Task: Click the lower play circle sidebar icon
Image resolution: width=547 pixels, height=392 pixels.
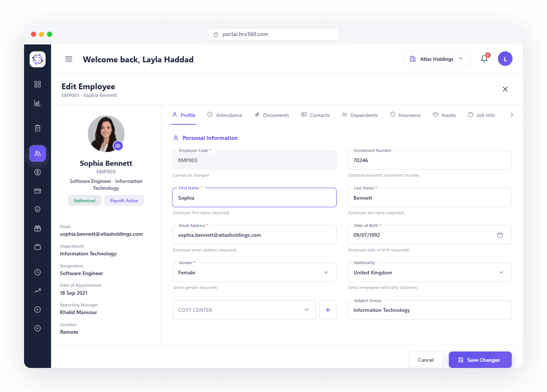Action: [38, 328]
